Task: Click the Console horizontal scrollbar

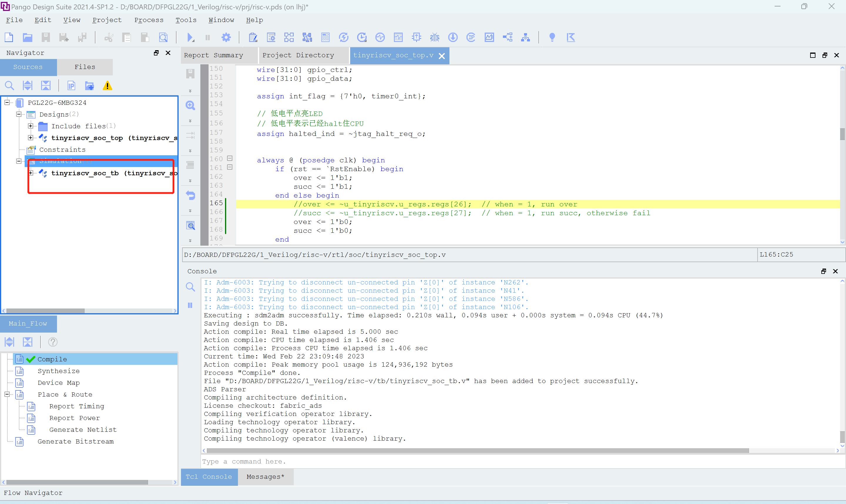Action: point(477,451)
